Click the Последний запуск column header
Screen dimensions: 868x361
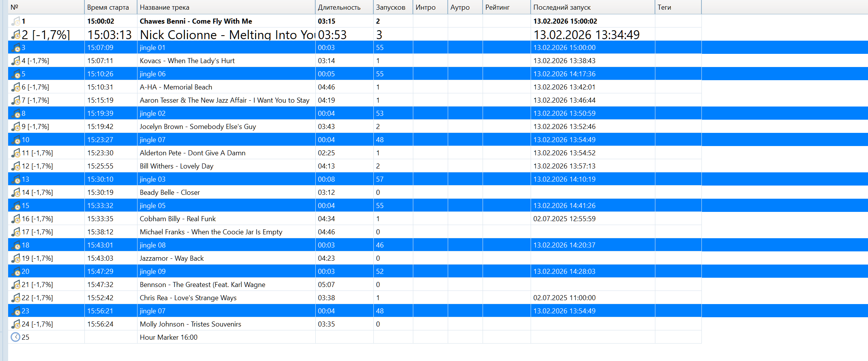coord(562,7)
